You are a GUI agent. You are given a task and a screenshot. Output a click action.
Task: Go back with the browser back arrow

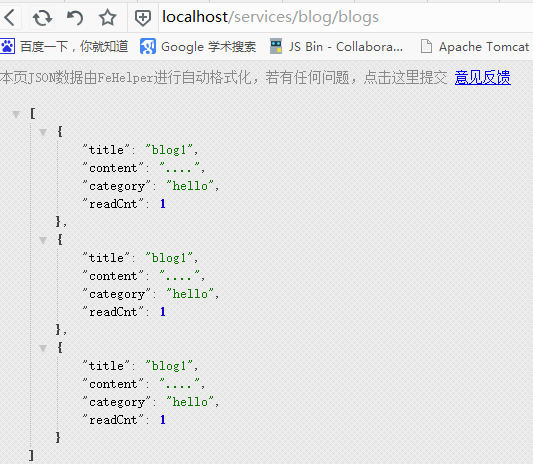coord(10,17)
